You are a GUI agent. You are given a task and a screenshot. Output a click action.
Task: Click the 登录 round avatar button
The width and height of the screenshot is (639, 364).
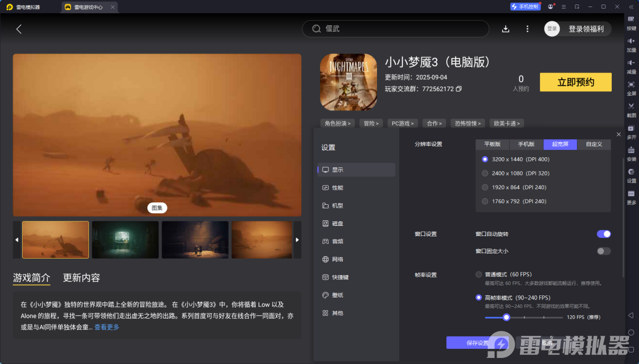point(552,29)
